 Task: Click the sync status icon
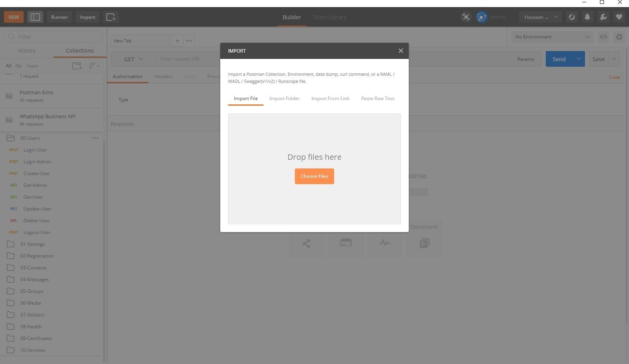point(482,17)
